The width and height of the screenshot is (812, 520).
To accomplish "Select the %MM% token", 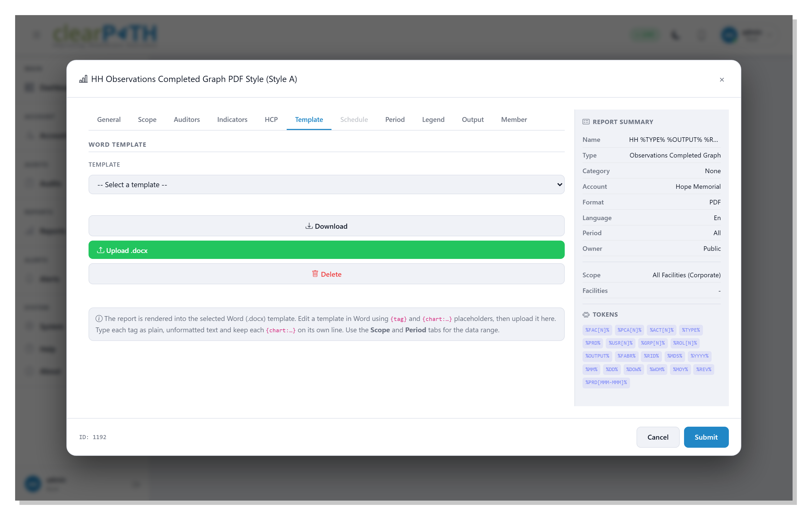I will pyautogui.click(x=591, y=369).
